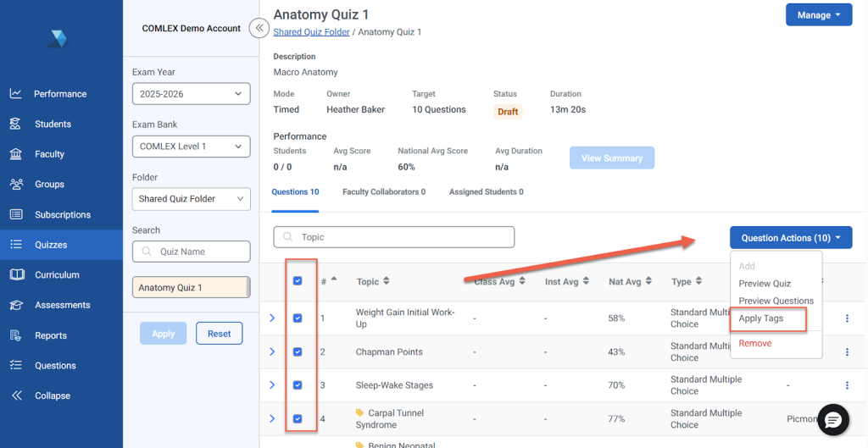The height and width of the screenshot is (448, 868).
Task: Click the Reset button
Action: point(219,334)
